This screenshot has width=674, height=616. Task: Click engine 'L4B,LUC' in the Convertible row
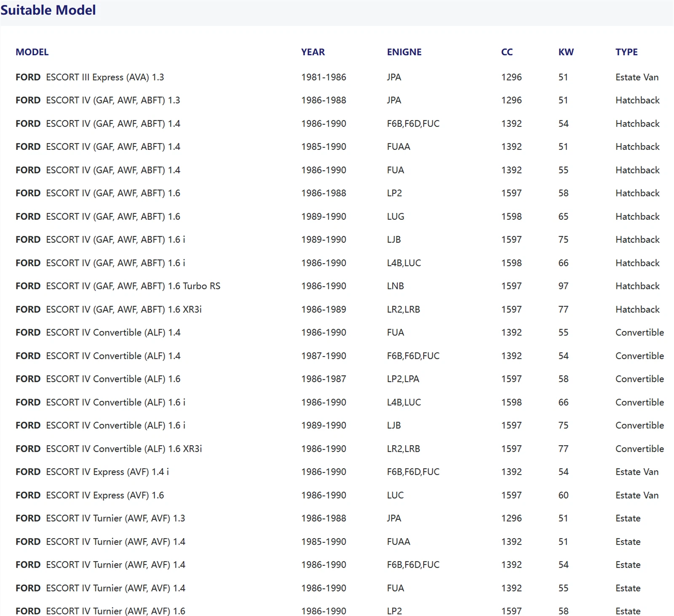point(404,402)
